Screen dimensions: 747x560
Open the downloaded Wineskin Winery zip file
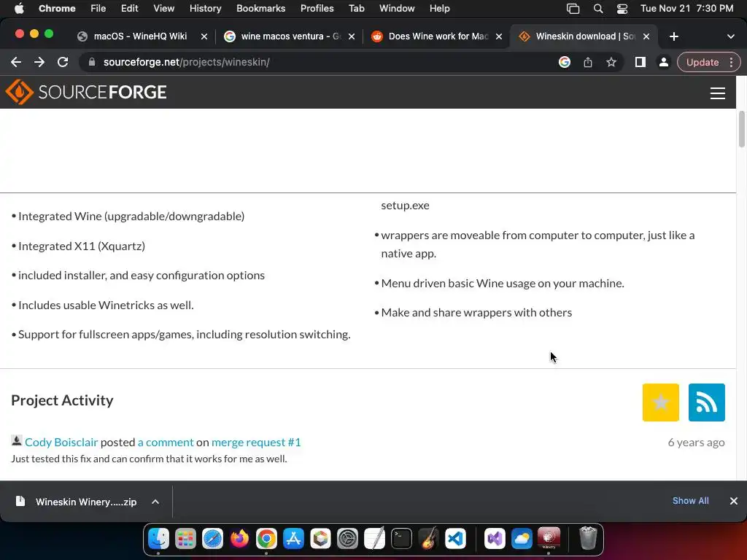pyautogui.click(x=86, y=502)
